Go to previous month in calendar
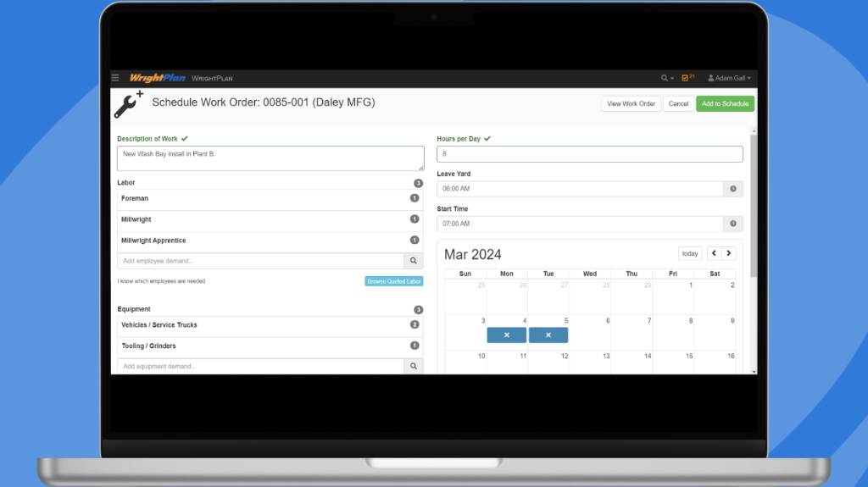The height and width of the screenshot is (487, 868). coord(714,253)
